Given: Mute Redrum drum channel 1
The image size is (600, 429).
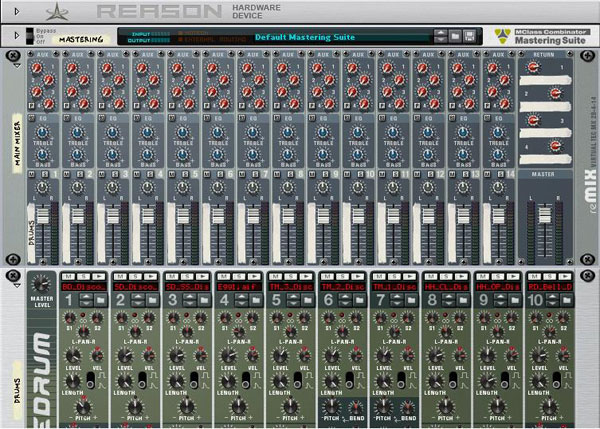Looking at the screenshot, I should click(68, 276).
